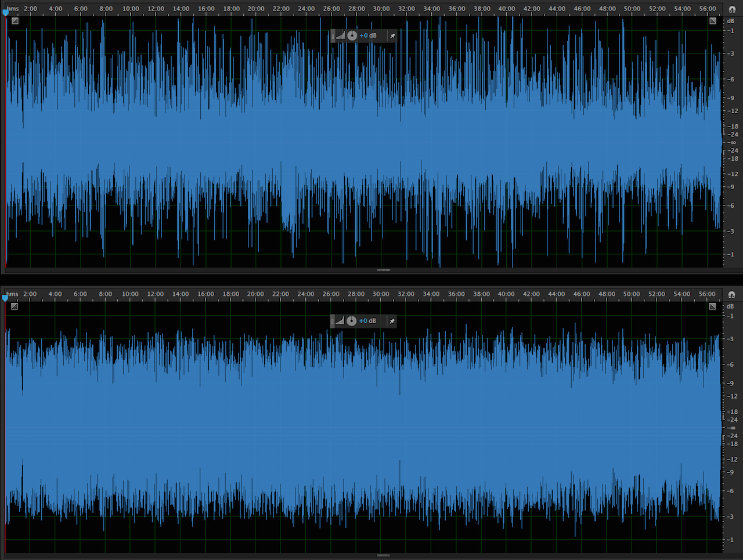This screenshot has height=560, width=743.
Task: Click the playhead marker on the bottom timeline
Action: [5, 298]
